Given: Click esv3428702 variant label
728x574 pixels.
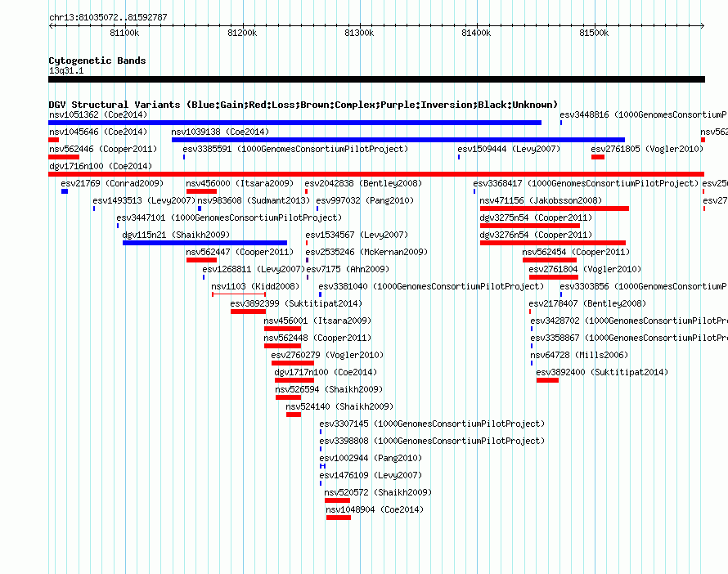Looking at the screenshot, I should (x=629, y=321).
